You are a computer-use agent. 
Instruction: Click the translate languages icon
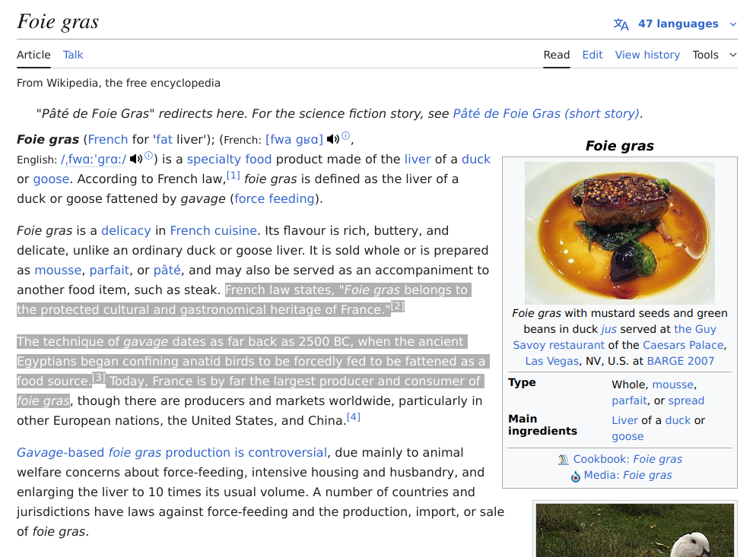[x=621, y=24]
